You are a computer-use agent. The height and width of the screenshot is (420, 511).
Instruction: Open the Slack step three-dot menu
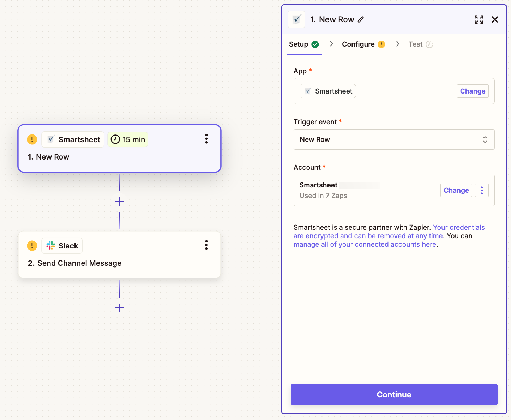(206, 245)
